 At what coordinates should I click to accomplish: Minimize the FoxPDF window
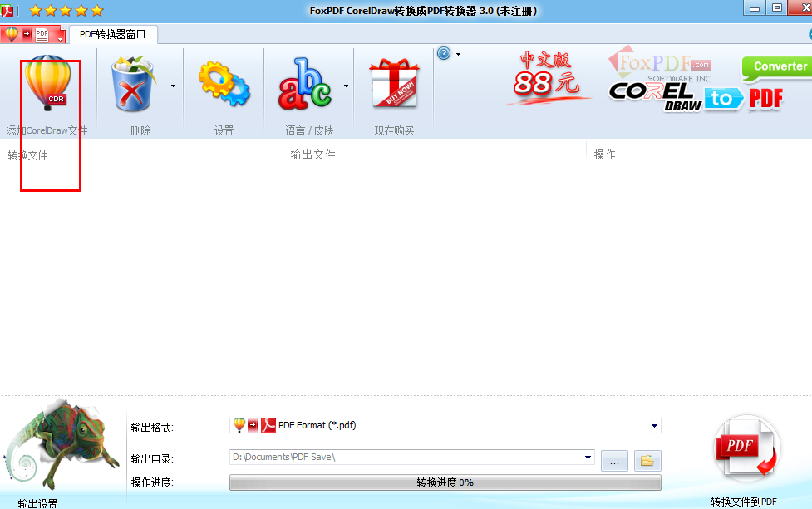755,7
